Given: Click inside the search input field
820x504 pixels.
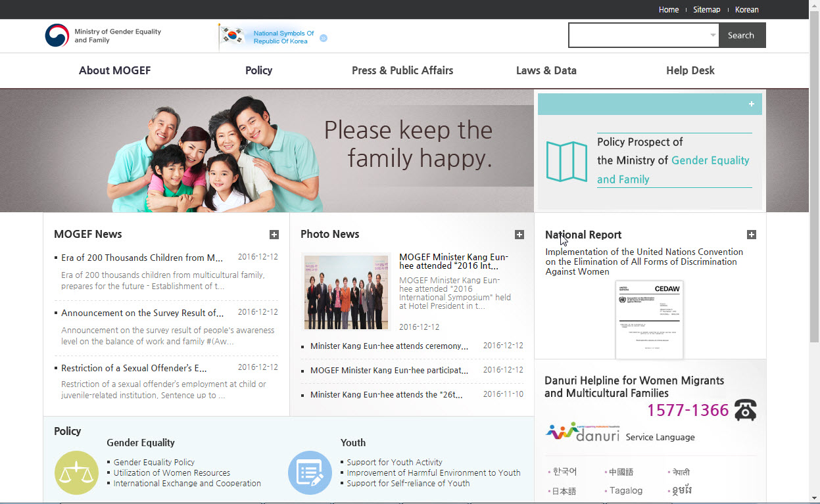Looking at the screenshot, I should click(x=638, y=35).
